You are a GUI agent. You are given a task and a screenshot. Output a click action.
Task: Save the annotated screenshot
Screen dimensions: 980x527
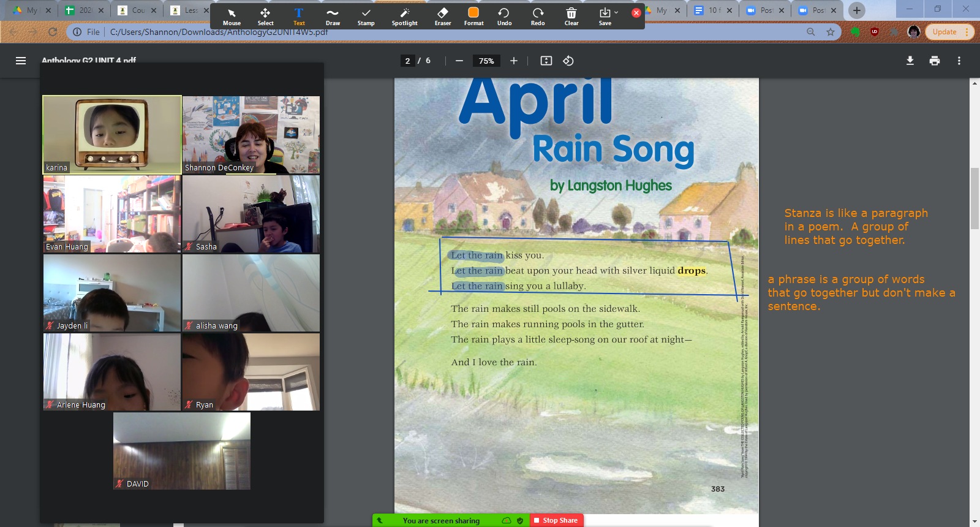pos(605,17)
